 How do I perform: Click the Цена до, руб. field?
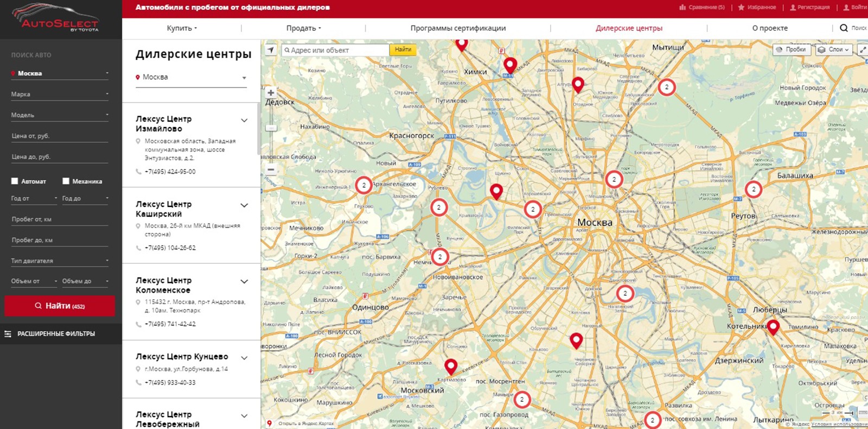(60, 157)
